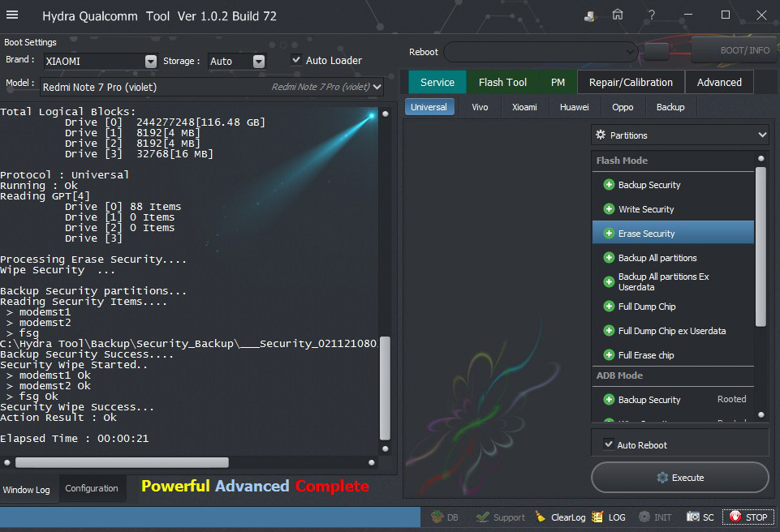
Task: Open the LOG icon in status bar
Action: [x=597, y=517]
